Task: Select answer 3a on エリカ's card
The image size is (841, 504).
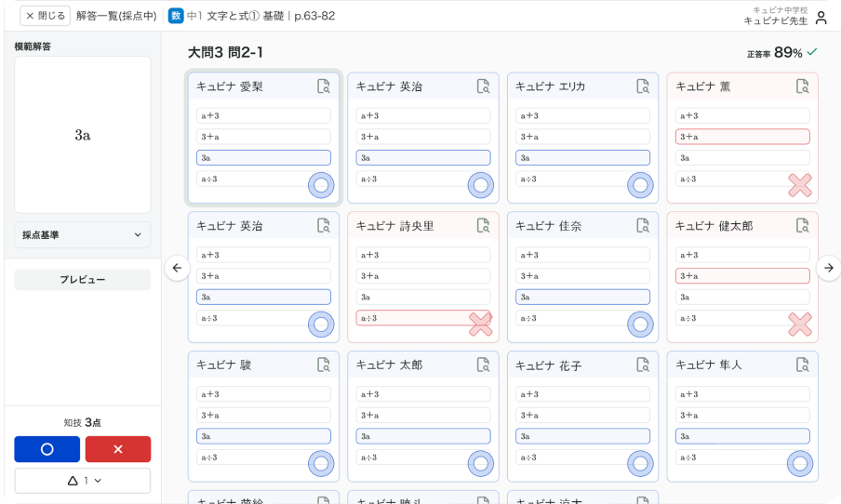Action: (582, 158)
